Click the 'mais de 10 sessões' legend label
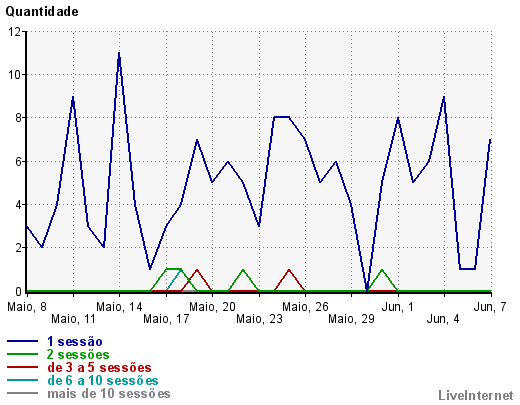Image resolution: width=520 pixels, height=405 pixels. pyautogui.click(x=109, y=393)
